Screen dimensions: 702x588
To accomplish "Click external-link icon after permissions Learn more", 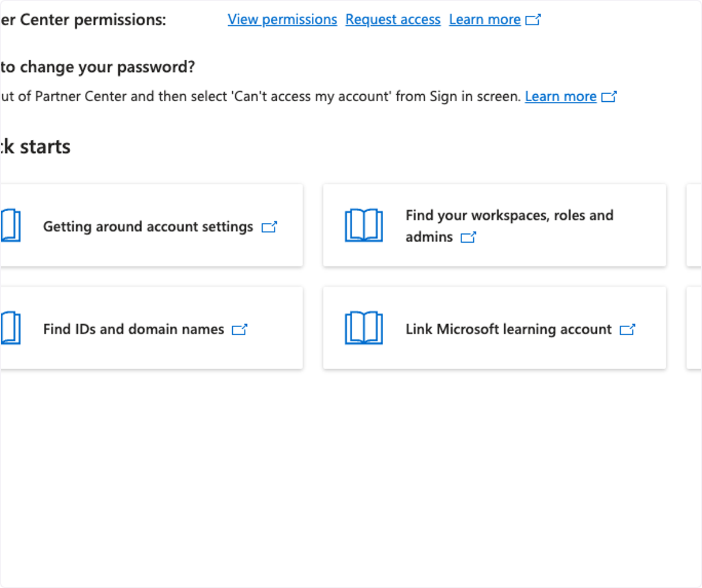I will 533,20.
